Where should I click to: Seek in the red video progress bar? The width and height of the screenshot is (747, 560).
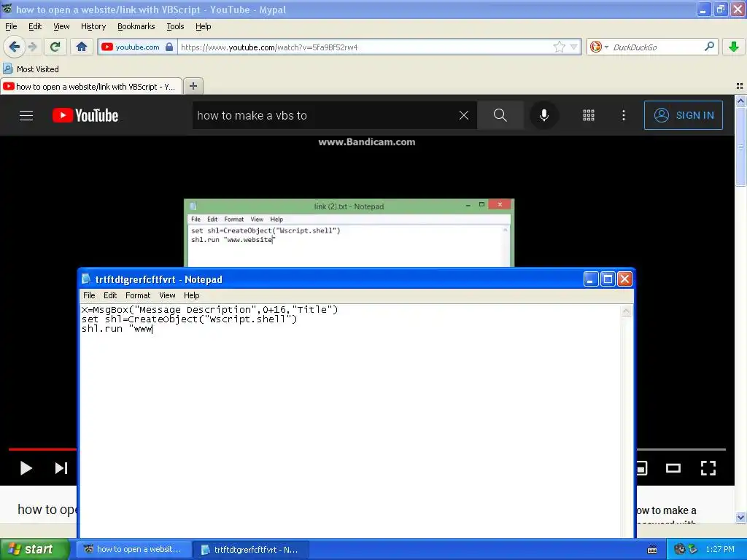[42, 449]
